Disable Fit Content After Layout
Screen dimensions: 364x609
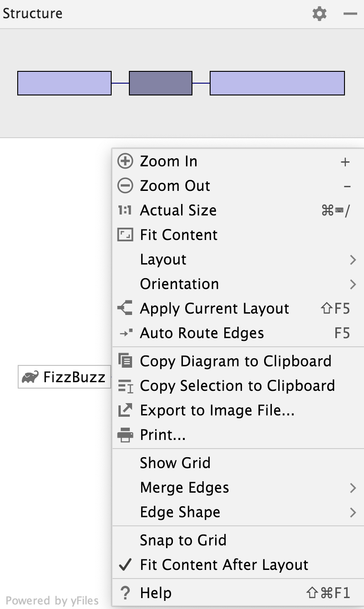pos(224,564)
